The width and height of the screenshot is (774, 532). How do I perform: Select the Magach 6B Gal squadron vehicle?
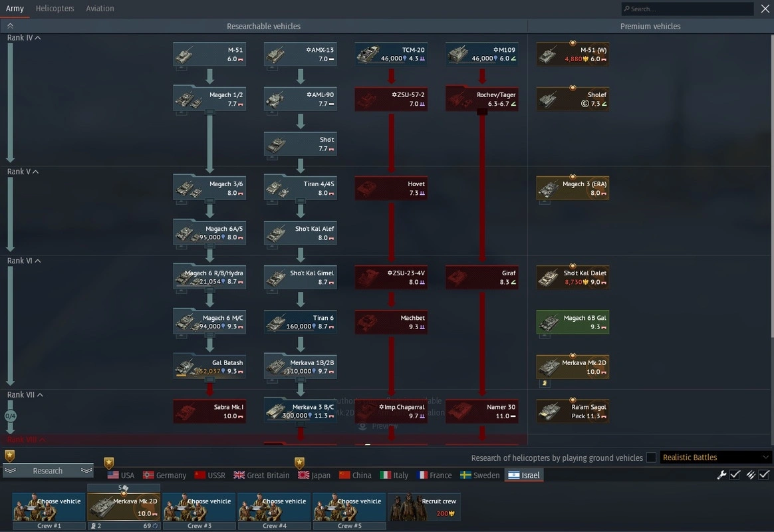tap(573, 322)
